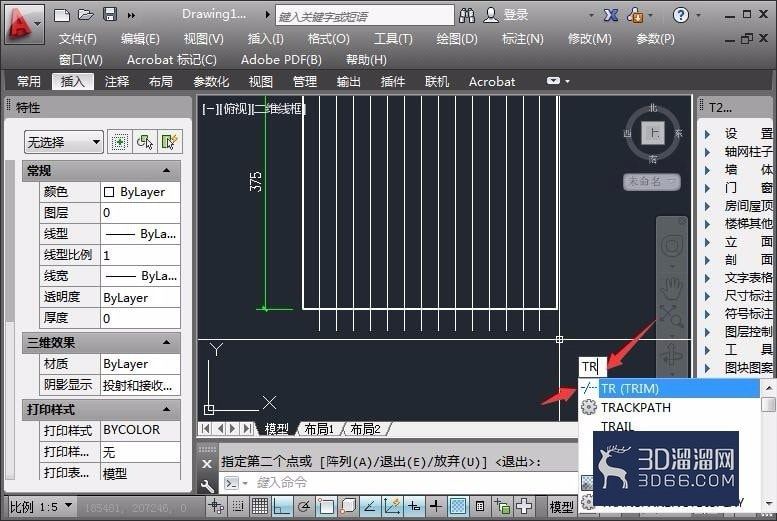
Task: Open command line wrench settings icon
Action: 207,486
